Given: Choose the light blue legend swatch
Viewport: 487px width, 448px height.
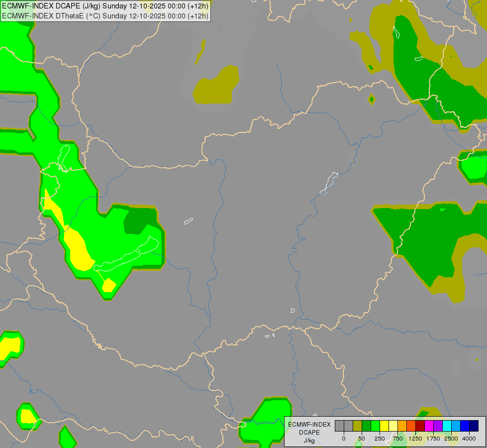Looking at the screenshot, I should tap(456, 426).
